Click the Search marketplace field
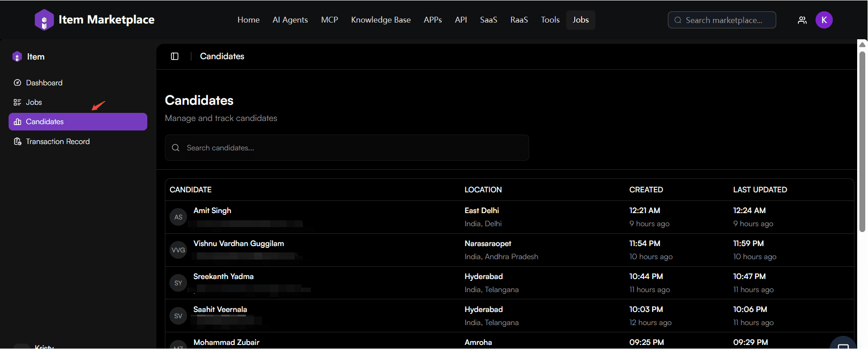The image size is (868, 349). coord(723,20)
